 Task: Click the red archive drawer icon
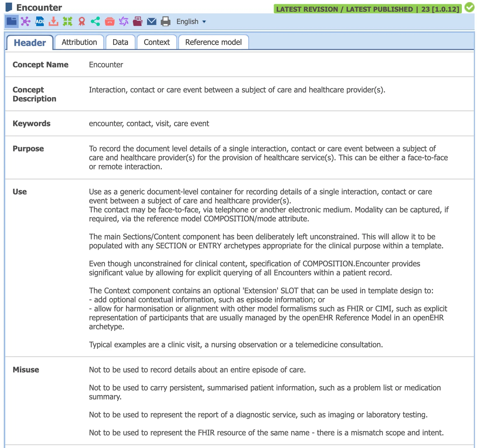pos(110,21)
